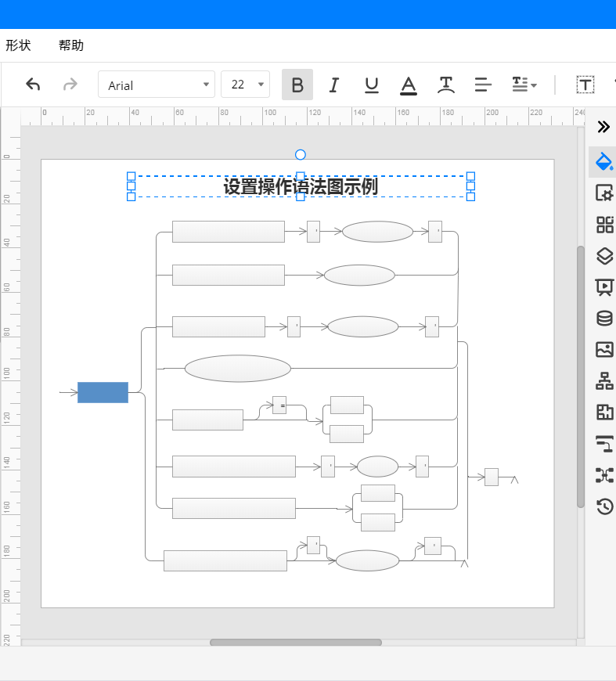
Task: Open the org chart panel icon
Action: (x=604, y=381)
